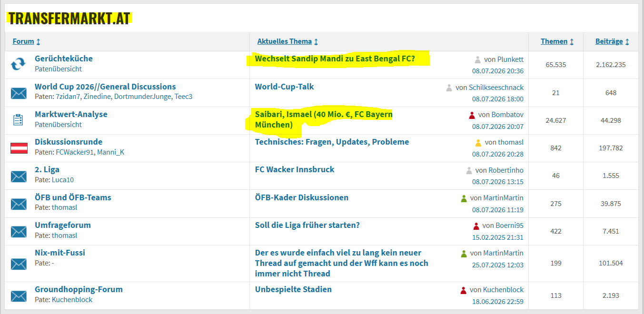Open last post dated 08.07.2026 18:00
Screen dimensions: 644x314
click(498, 99)
